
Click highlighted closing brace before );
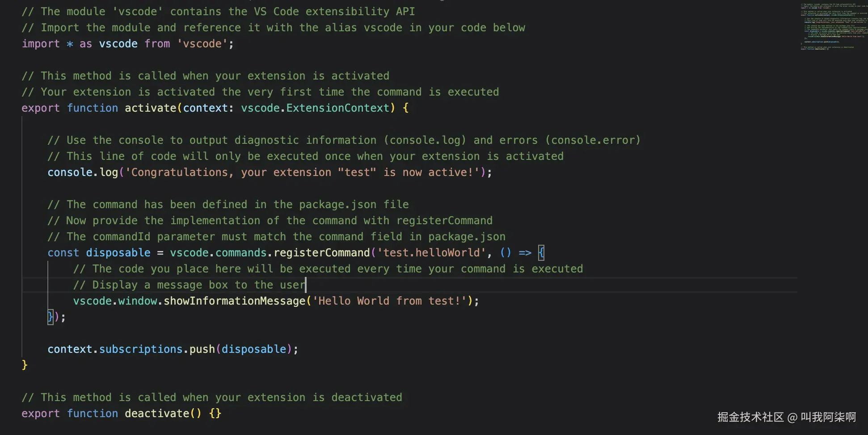tap(51, 317)
